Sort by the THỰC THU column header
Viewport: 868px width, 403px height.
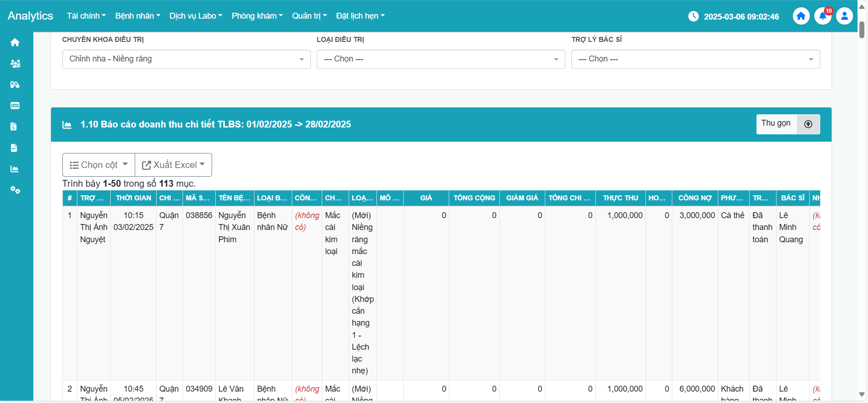(620, 198)
